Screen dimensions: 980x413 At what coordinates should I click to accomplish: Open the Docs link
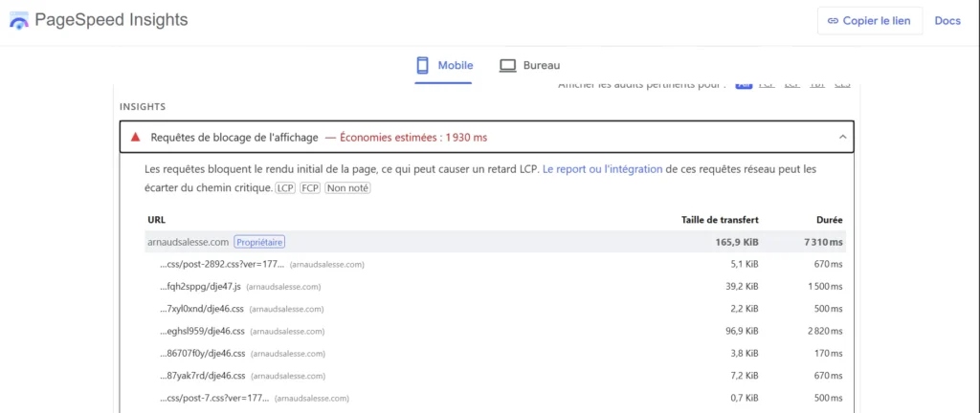947,21
